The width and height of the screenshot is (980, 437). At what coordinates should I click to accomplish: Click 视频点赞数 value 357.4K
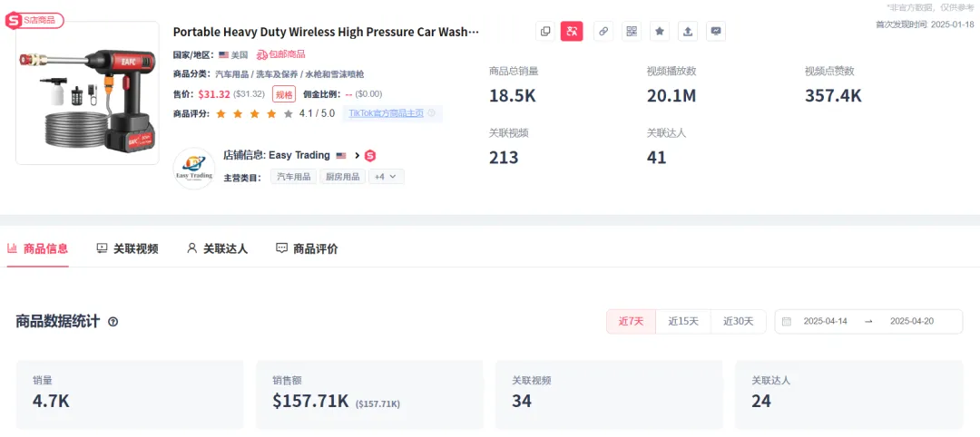pyautogui.click(x=833, y=95)
